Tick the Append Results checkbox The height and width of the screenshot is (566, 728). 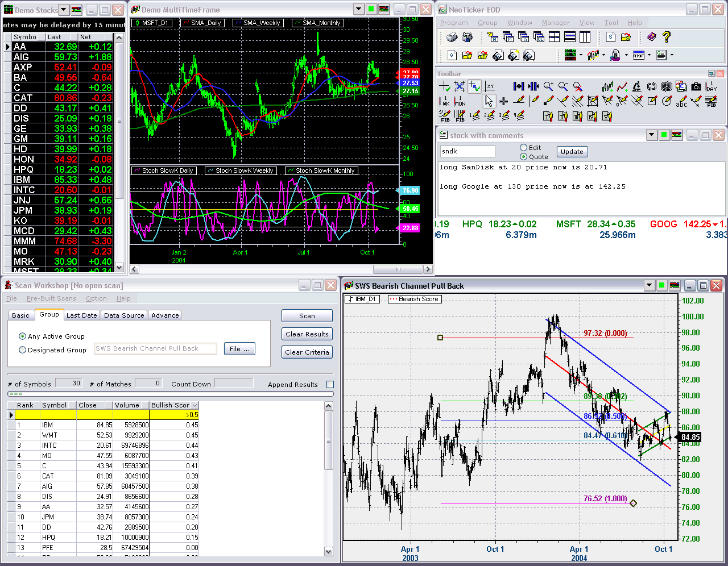[x=330, y=385]
